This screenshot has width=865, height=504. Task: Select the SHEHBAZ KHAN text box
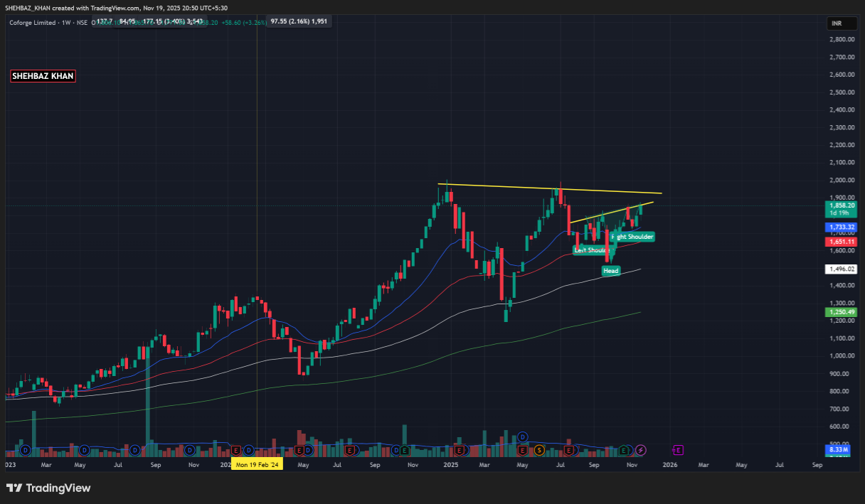pyautogui.click(x=43, y=76)
